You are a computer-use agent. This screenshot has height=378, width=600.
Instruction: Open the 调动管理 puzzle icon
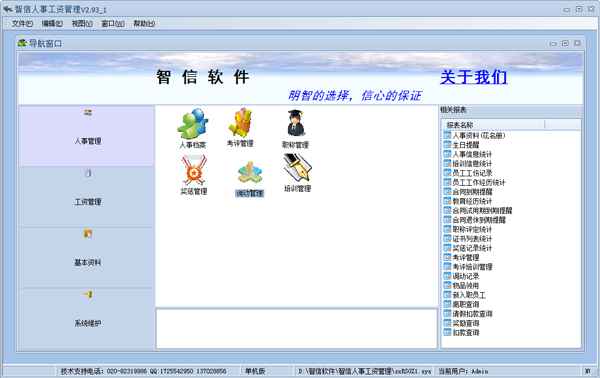click(x=249, y=179)
